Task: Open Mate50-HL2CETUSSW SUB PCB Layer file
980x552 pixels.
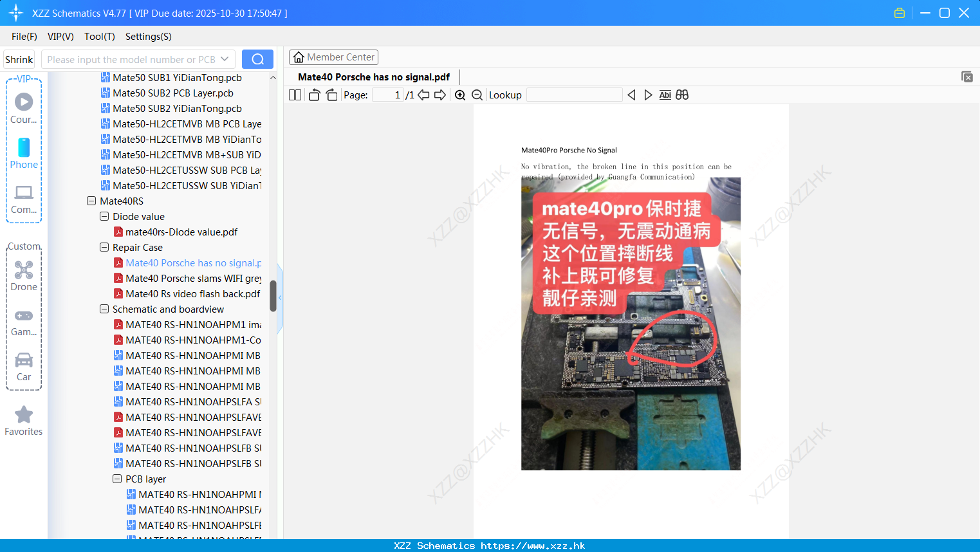Action: click(187, 170)
